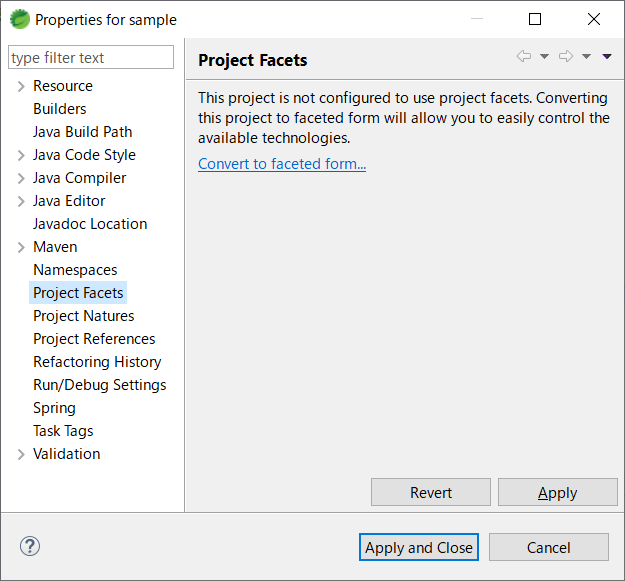Expand the Validation node
The width and height of the screenshot is (625, 581).
[21, 454]
